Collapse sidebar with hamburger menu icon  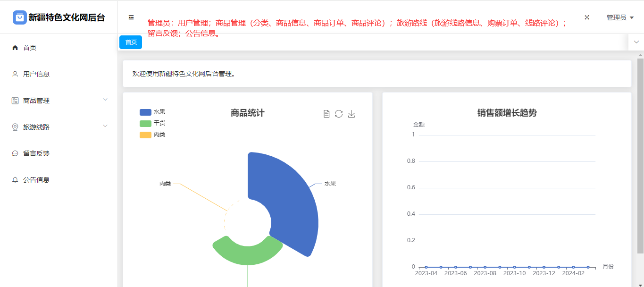[x=131, y=17]
